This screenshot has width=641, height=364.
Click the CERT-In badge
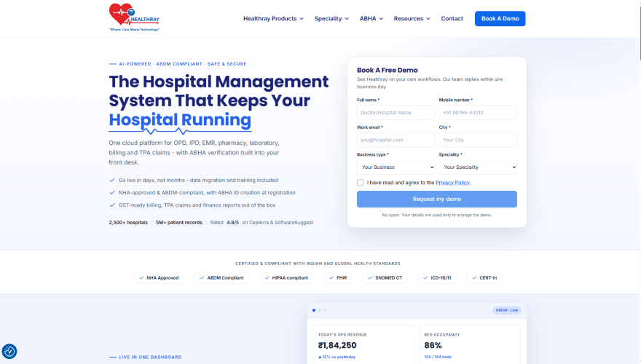click(484, 278)
